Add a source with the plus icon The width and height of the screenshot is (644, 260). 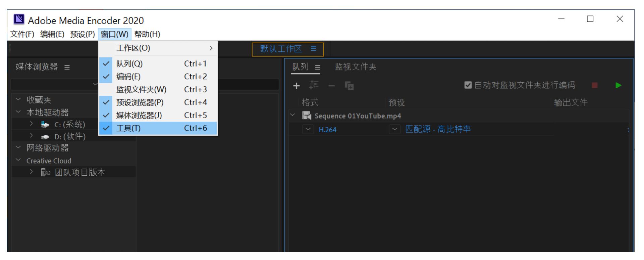(297, 86)
